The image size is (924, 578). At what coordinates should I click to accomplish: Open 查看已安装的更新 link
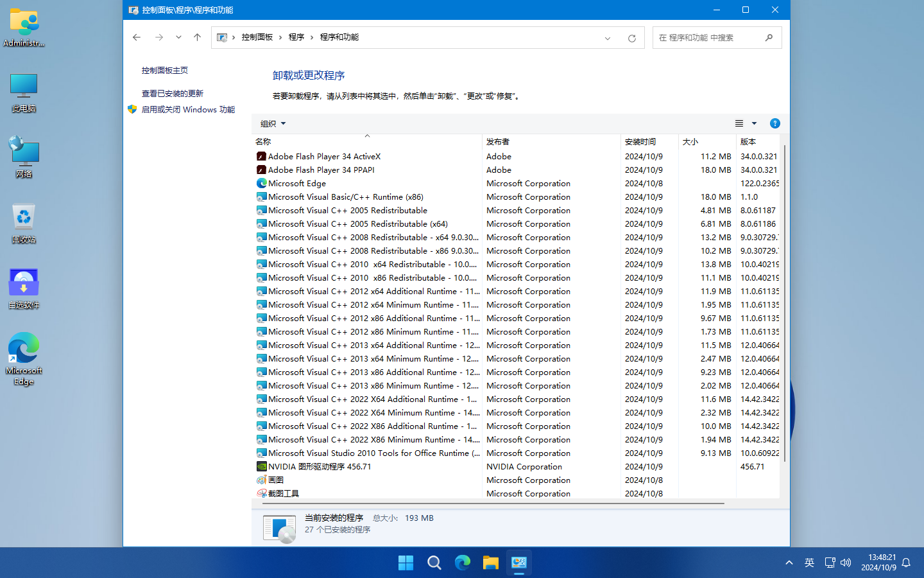pos(173,94)
